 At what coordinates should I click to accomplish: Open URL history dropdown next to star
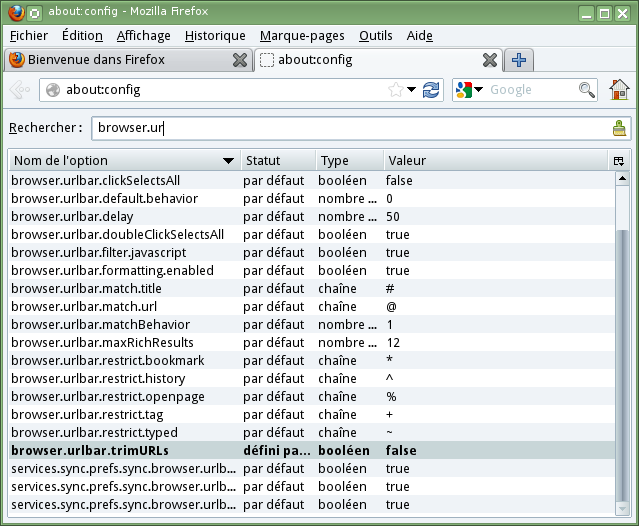click(x=412, y=90)
